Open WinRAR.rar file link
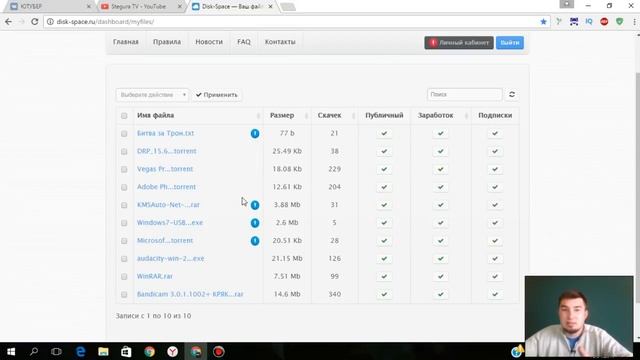 tap(155, 276)
